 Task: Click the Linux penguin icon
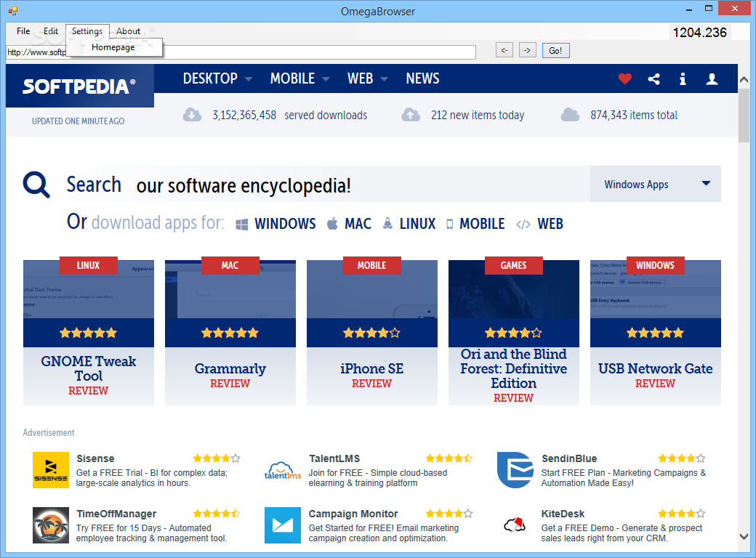387,224
